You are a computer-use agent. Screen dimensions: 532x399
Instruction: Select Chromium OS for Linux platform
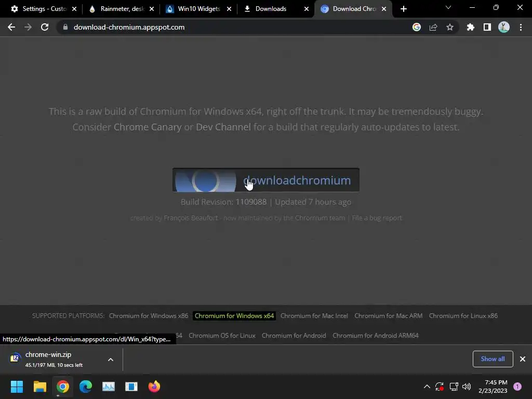222,336
